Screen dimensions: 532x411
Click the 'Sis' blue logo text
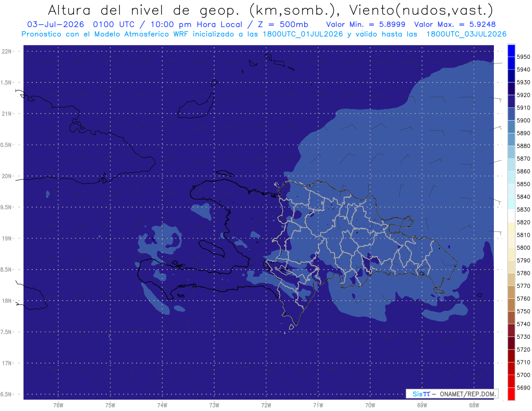(417, 394)
